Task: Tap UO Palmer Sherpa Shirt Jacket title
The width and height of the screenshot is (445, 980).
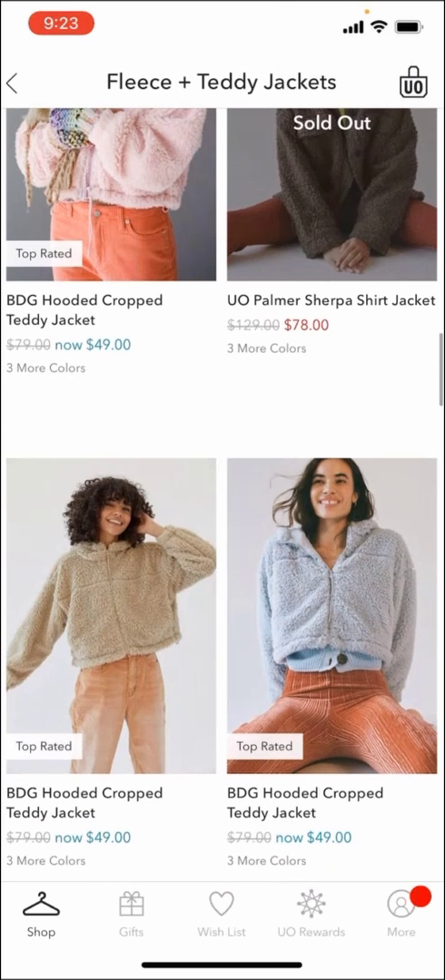Action: point(331,300)
